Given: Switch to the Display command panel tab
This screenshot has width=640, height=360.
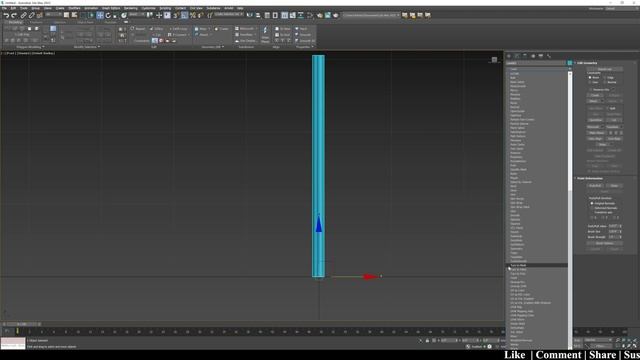Looking at the screenshot, I should pyautogui.click(x=541, y=56).
